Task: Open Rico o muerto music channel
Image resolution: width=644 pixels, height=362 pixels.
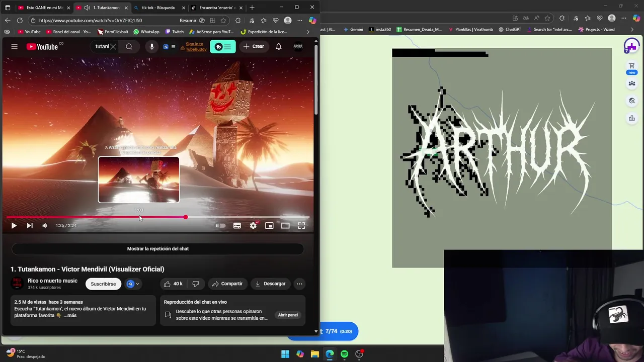Action: point(52,281)
